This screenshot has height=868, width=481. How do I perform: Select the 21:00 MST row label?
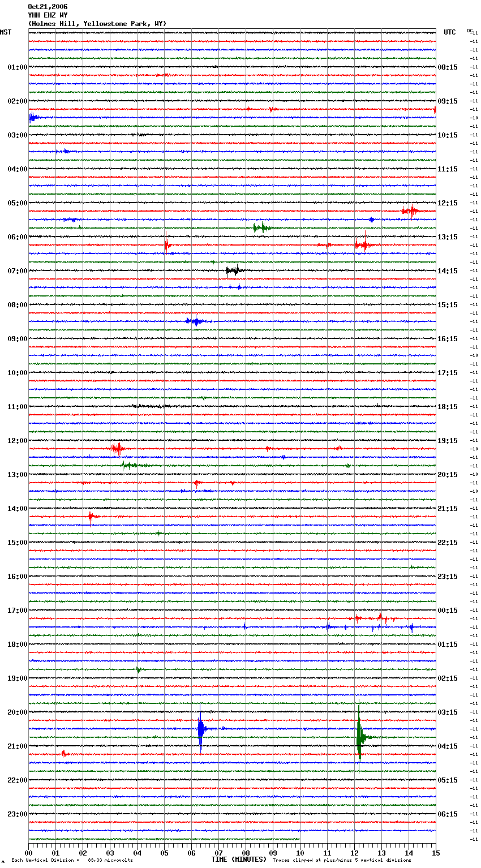[18, 746]
